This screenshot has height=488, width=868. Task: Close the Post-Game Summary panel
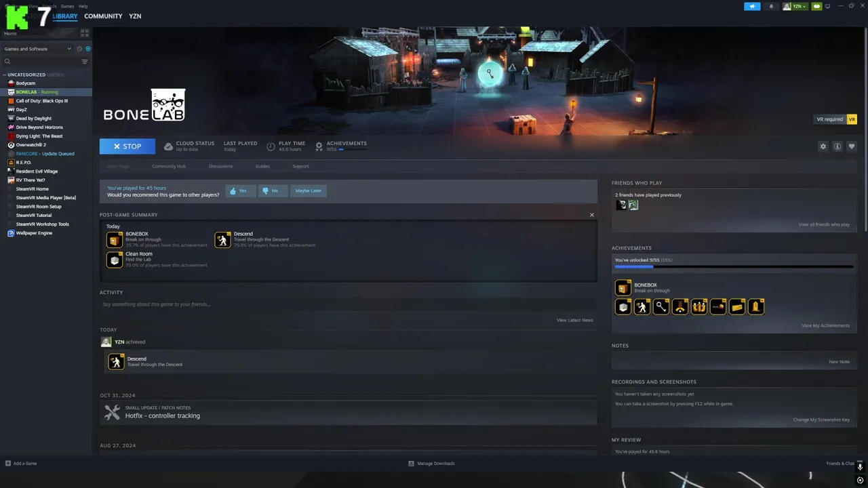coord(591,215)
